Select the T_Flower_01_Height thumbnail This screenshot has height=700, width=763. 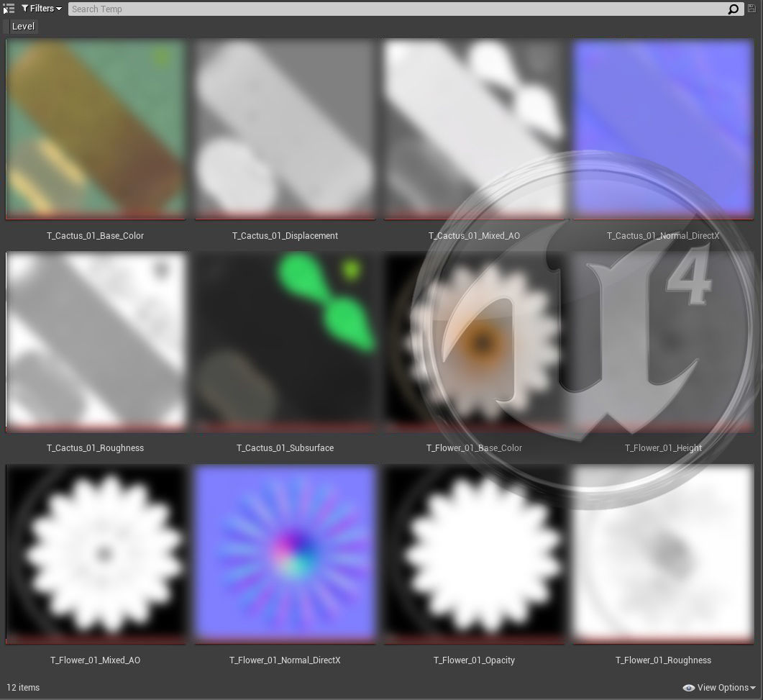[x=663, y=342]
